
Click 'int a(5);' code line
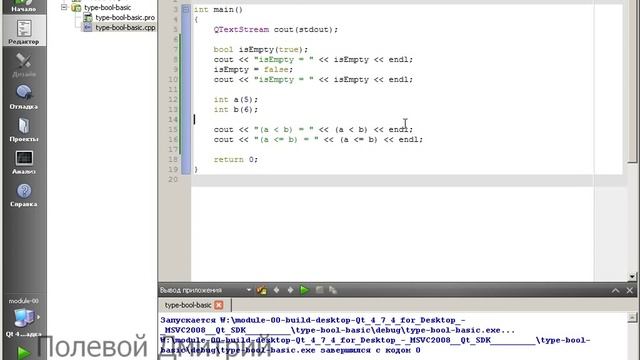coord(236,100)
